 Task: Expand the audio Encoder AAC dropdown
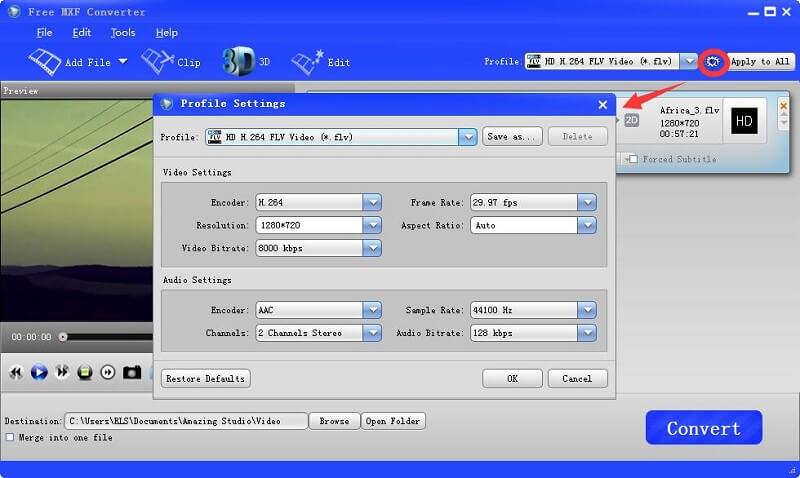coord(372,310)
